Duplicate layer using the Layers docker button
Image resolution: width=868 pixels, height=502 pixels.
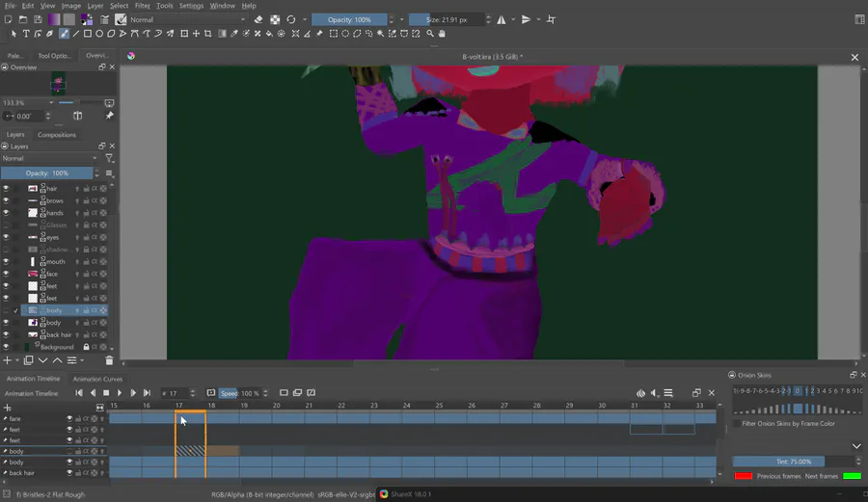point(28,360)
